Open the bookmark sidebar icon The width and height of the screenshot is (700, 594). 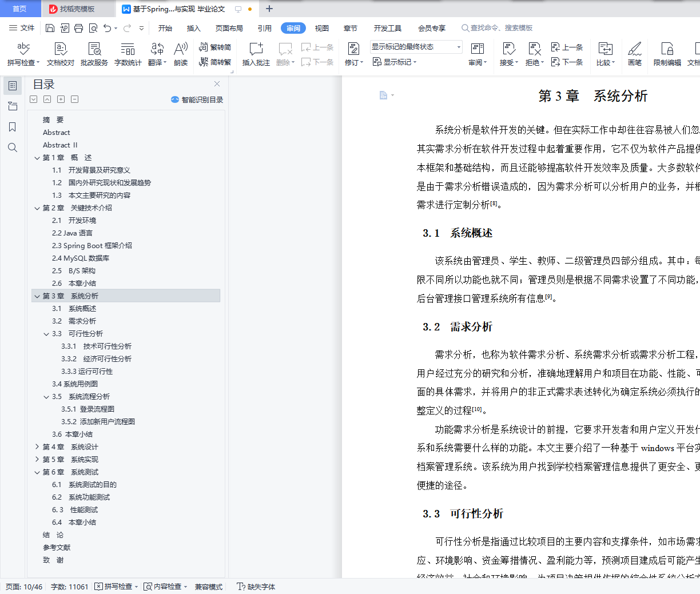(13, 127)
